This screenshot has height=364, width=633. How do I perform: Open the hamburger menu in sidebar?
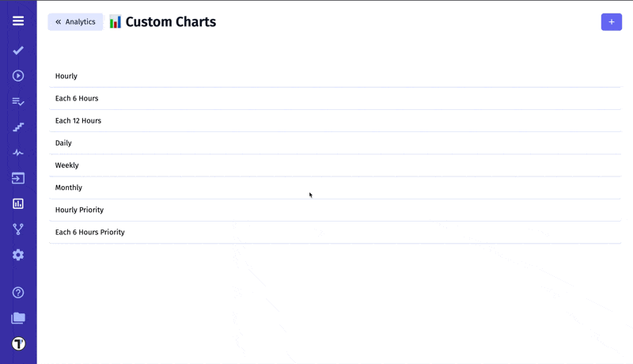[18, 21]
